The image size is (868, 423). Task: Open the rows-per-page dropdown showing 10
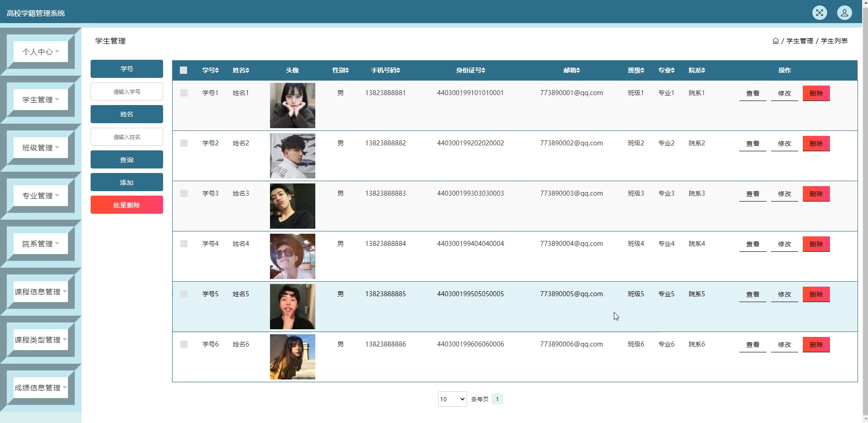click(452, 399)
